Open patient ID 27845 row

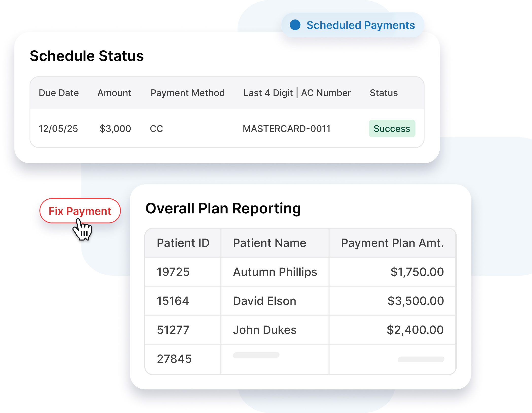coord(174,359)
